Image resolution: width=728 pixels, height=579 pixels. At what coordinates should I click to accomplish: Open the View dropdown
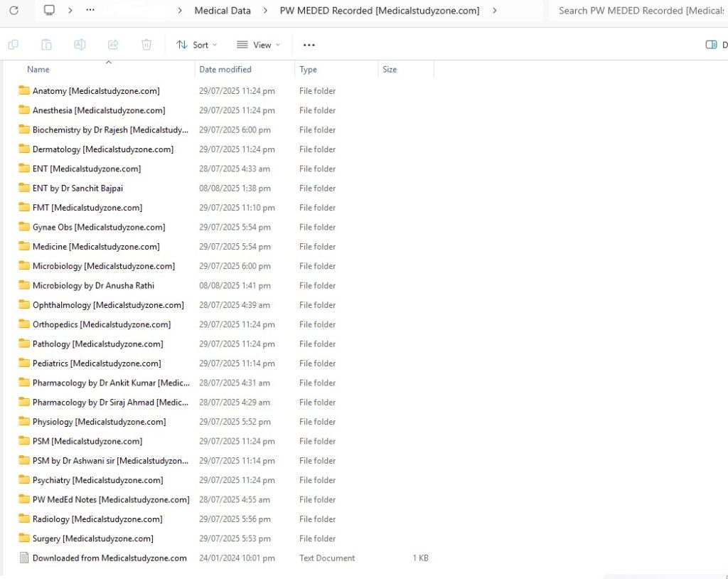[x=258, y=44]
